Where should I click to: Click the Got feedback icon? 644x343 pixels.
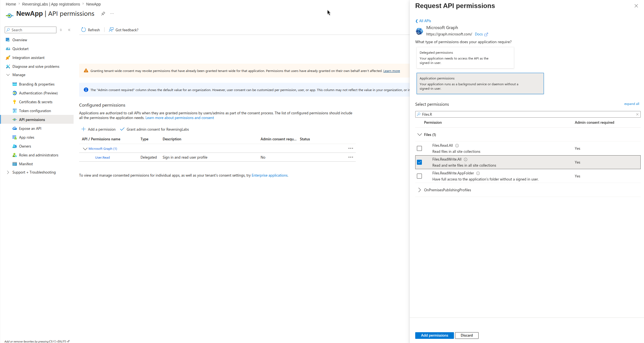111,30
